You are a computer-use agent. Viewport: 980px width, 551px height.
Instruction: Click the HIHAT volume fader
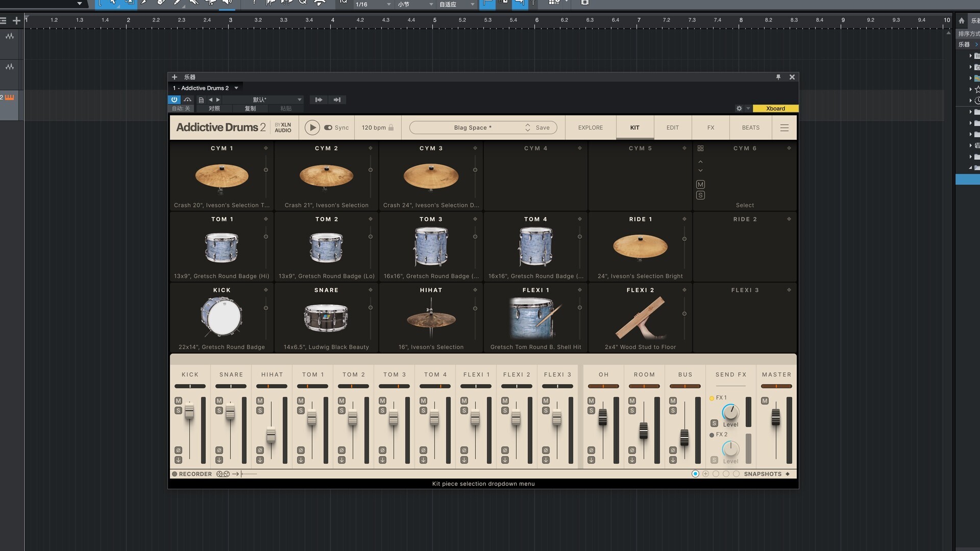tap(271, 435)
